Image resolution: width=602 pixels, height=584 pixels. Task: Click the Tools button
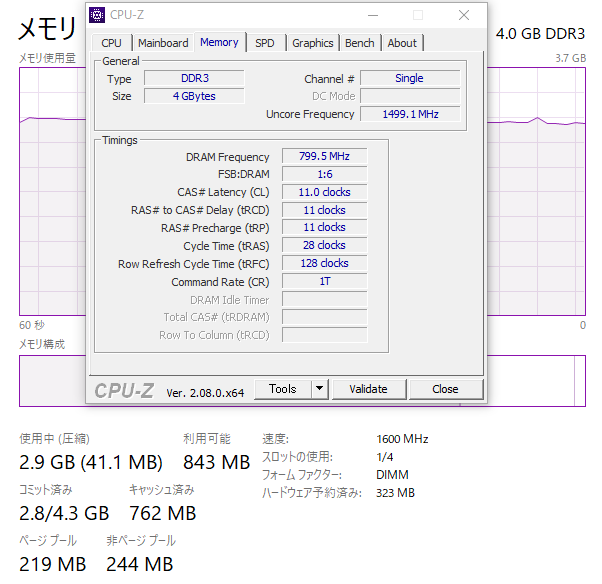283,389
